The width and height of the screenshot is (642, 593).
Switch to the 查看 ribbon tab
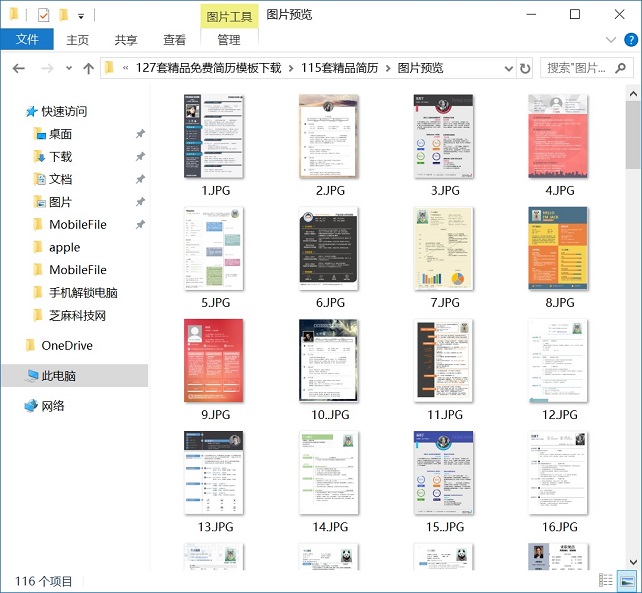(174, 40)
